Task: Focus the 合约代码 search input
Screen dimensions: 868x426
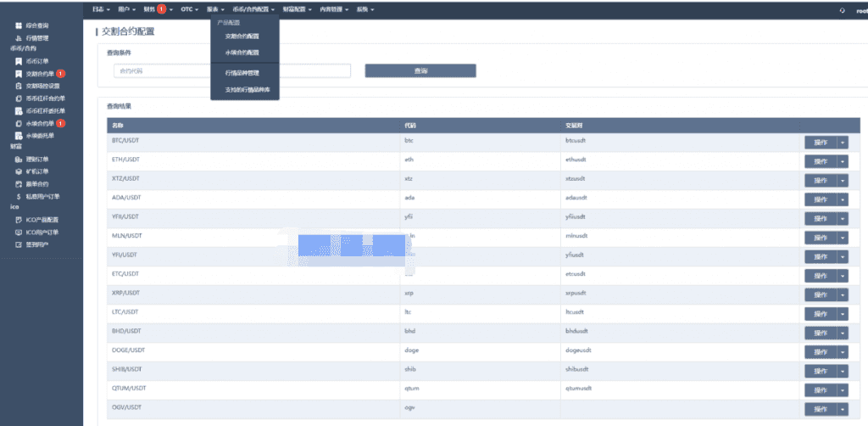Action: tap(232, 71)
